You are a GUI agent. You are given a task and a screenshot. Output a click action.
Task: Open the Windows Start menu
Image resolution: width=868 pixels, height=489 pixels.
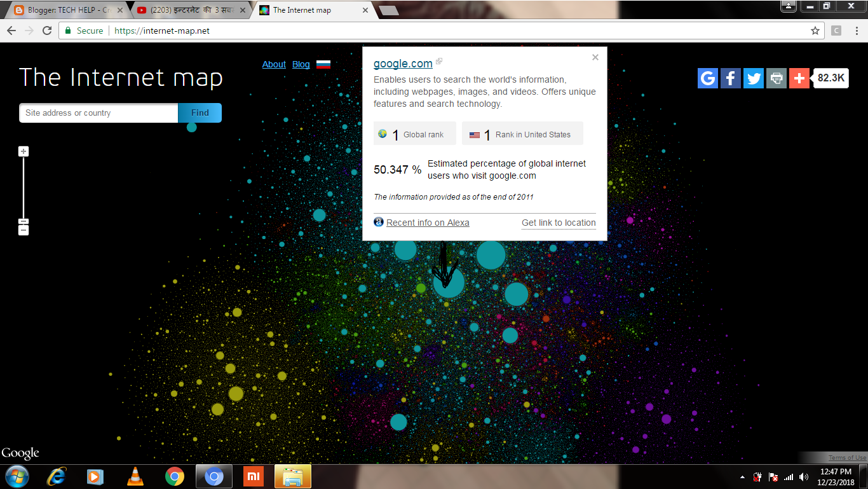click(17, 476)
